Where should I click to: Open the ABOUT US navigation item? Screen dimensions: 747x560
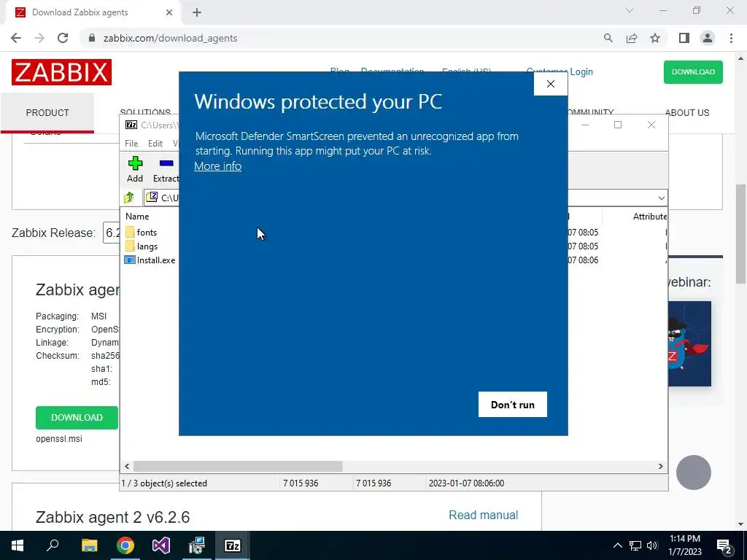pyautogui.click(x=687, y=113)
